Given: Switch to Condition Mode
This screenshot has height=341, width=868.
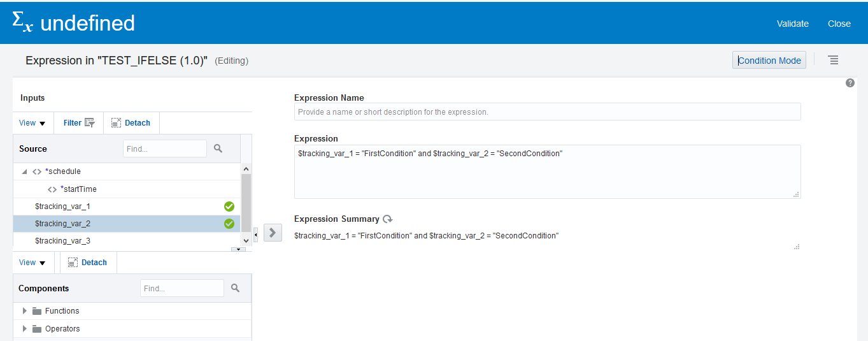Looking at the screenshot, I should (x=769, y=61).
